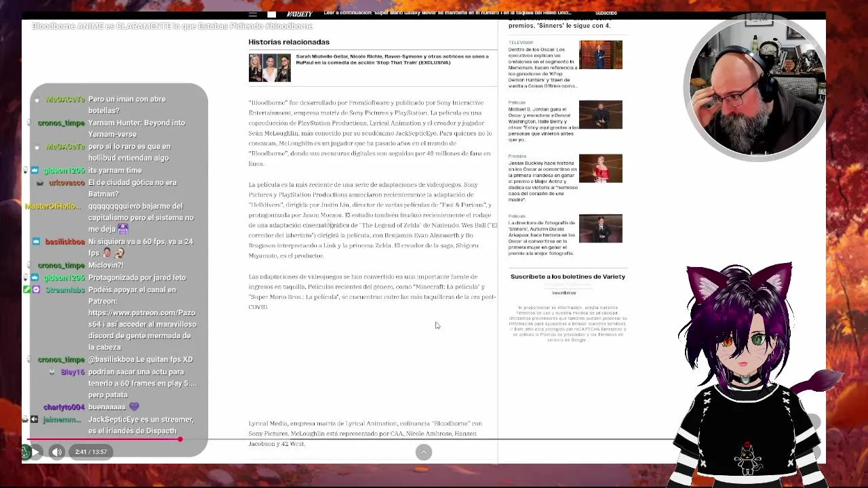Click the 'Televisión' category label

click(x=521, y=43)
